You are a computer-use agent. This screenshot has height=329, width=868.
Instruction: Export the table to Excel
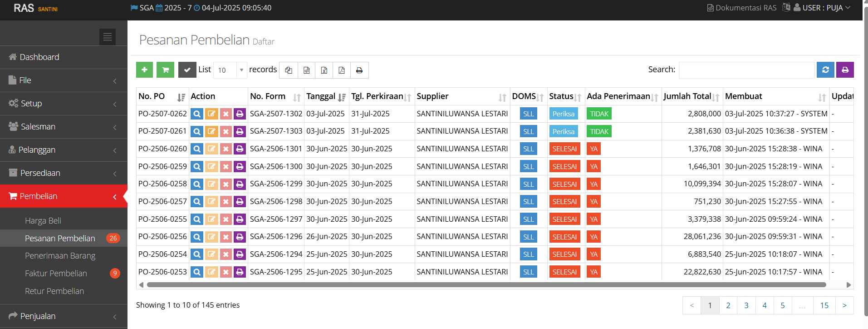coord(324,70)
